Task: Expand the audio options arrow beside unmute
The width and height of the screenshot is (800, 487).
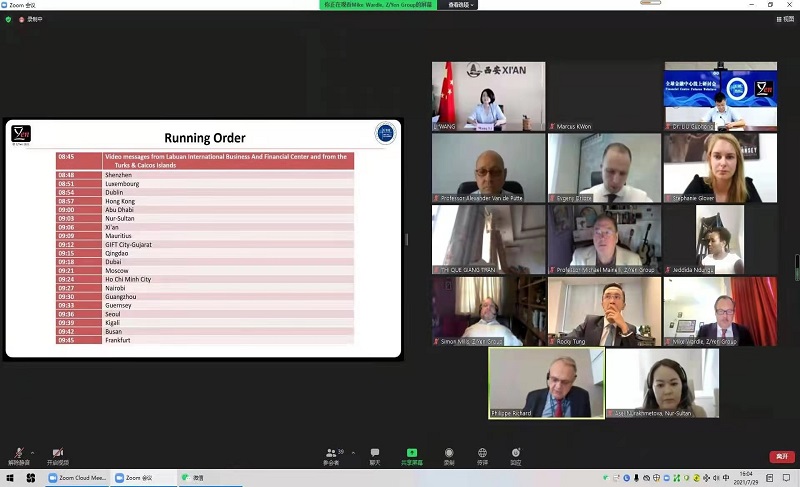Action: 31,451
